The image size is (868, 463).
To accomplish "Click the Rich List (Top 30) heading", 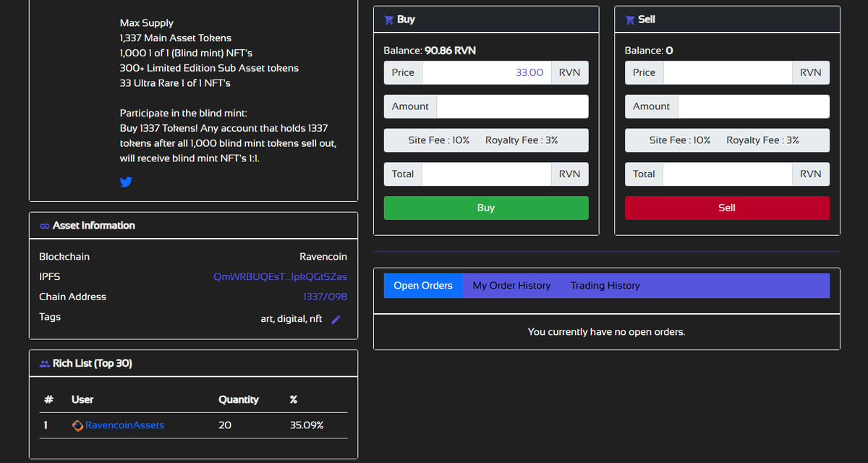I will tap(93, 363).
